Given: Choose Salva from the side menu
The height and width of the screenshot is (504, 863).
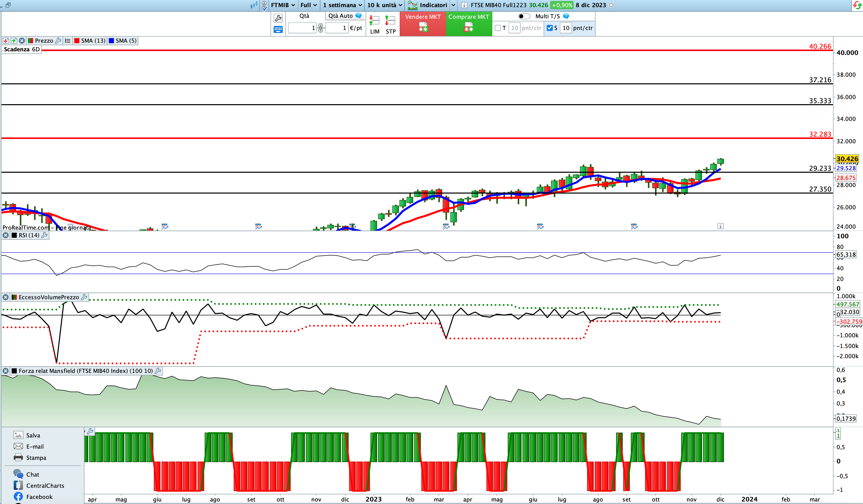Looking at the screenshot, I should coord(33,435).
